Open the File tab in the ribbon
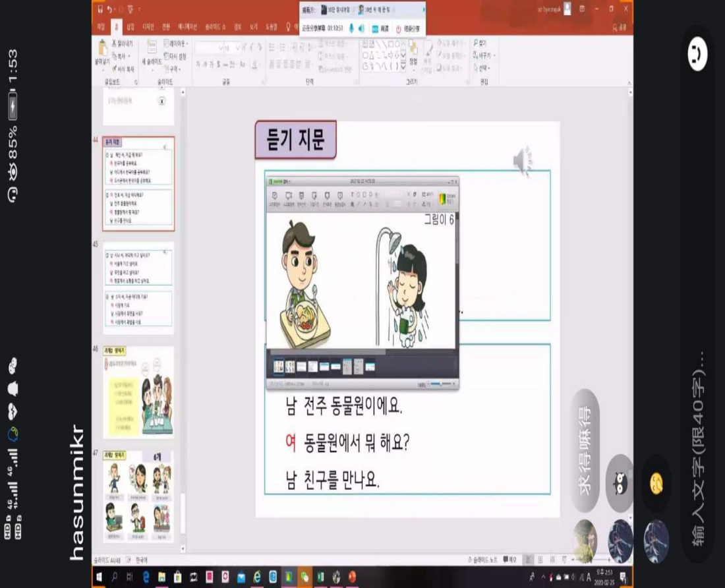The height and width of the screenshot is (588, 725). tap(101, 27)
